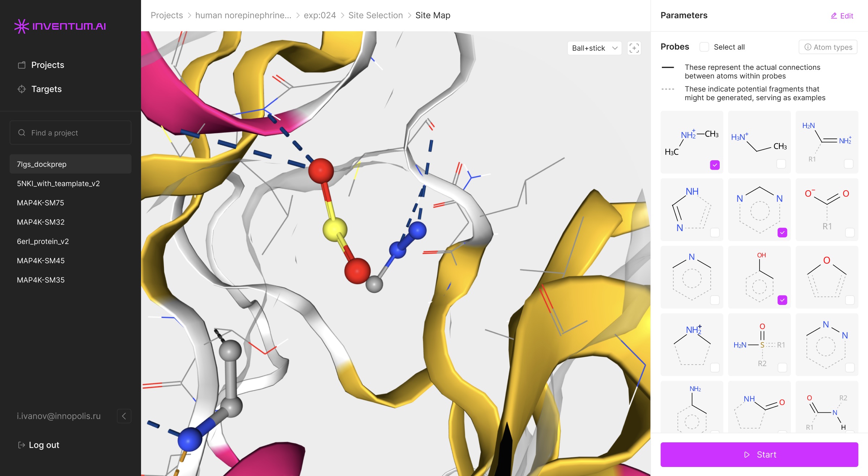Uncheck the dimethylammonium probe checkbox
868x476 pixels.
[x=715, y=165]
